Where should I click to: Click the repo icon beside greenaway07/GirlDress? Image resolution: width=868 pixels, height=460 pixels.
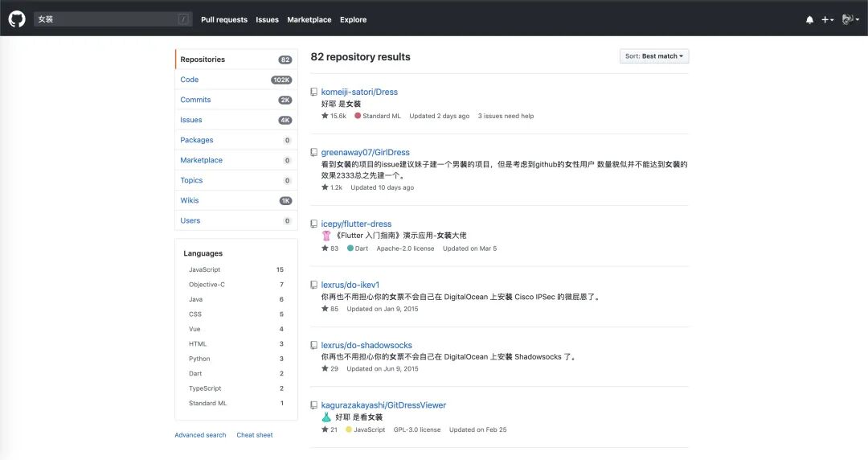click(x=314, y=153)
